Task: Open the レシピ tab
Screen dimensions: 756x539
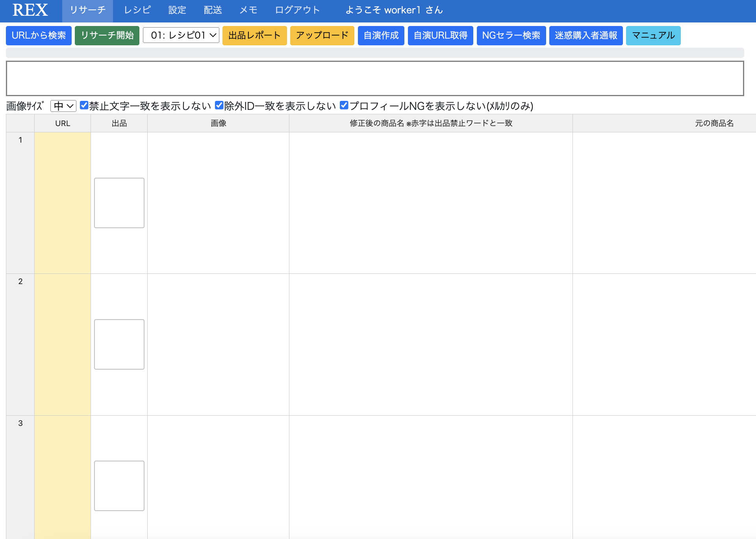Action: point(137,10)
